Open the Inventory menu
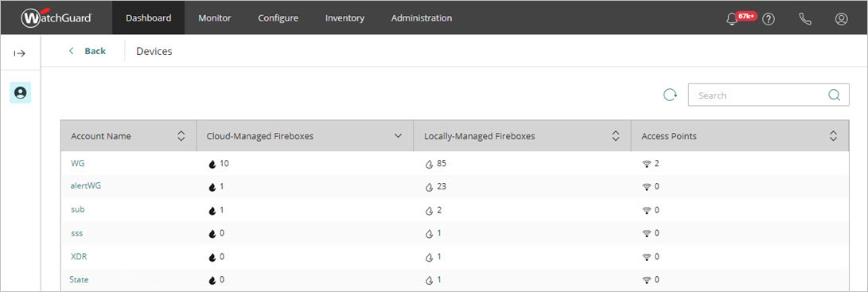 (x=344, y=18)
